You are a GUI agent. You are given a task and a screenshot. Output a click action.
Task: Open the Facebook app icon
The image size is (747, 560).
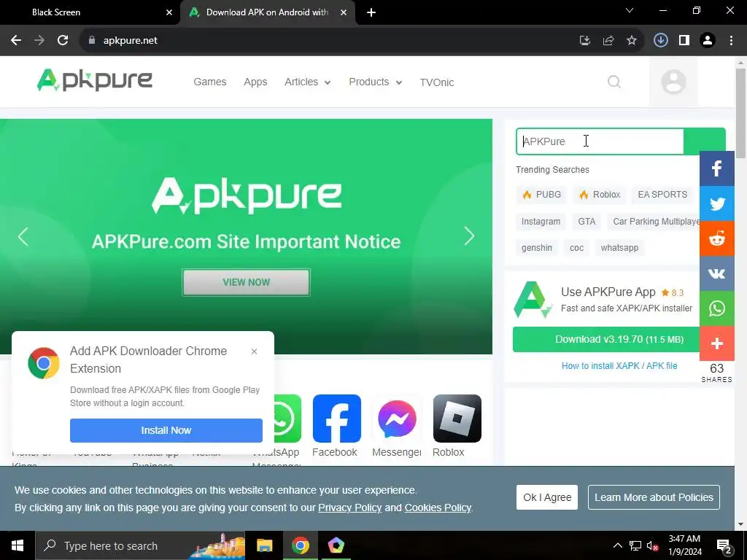[x=336, y=419]
